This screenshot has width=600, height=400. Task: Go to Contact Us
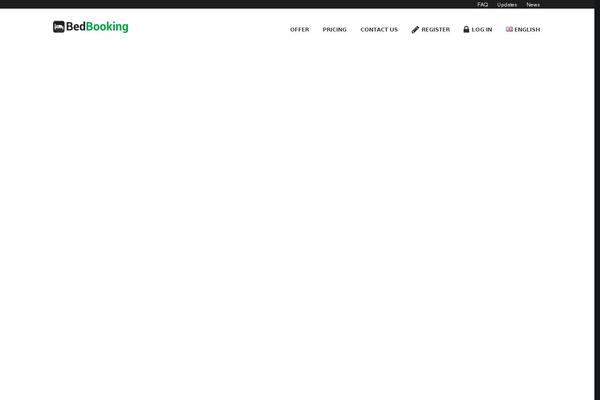[379, 29]
